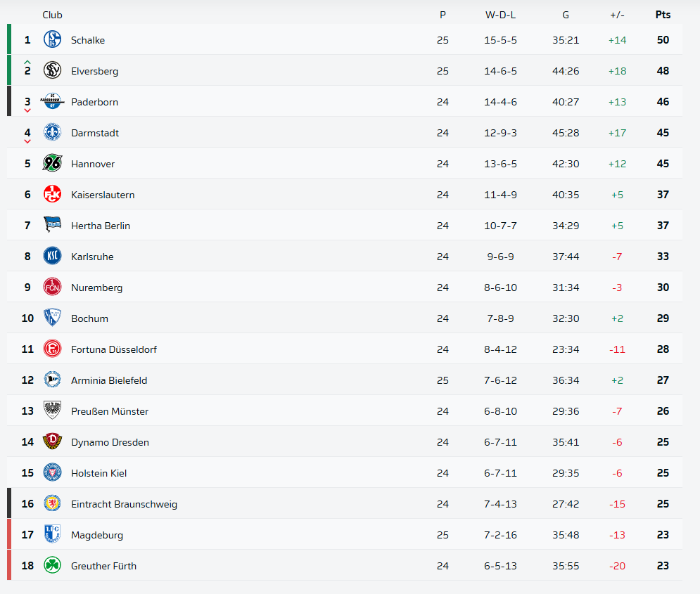
Task: Click the Dynamo Dresden club badge
Action: [52, 442]
